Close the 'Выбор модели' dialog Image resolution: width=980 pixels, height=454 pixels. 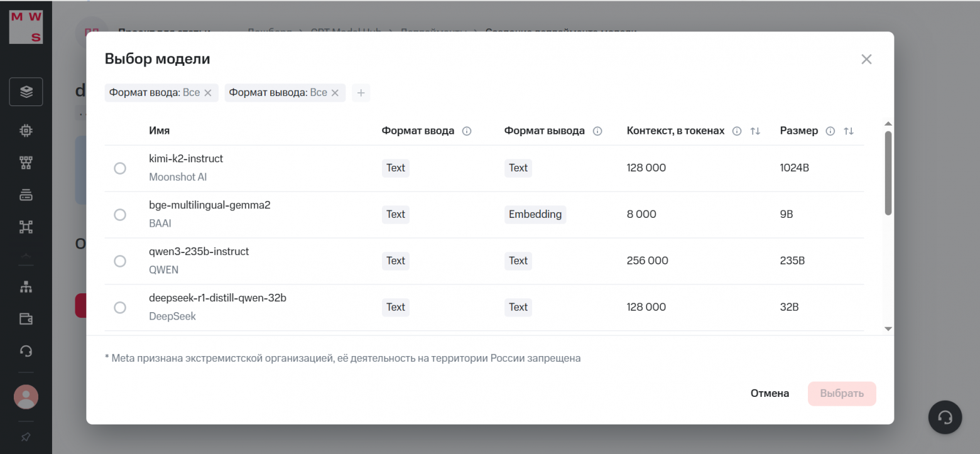click(866, 60)
